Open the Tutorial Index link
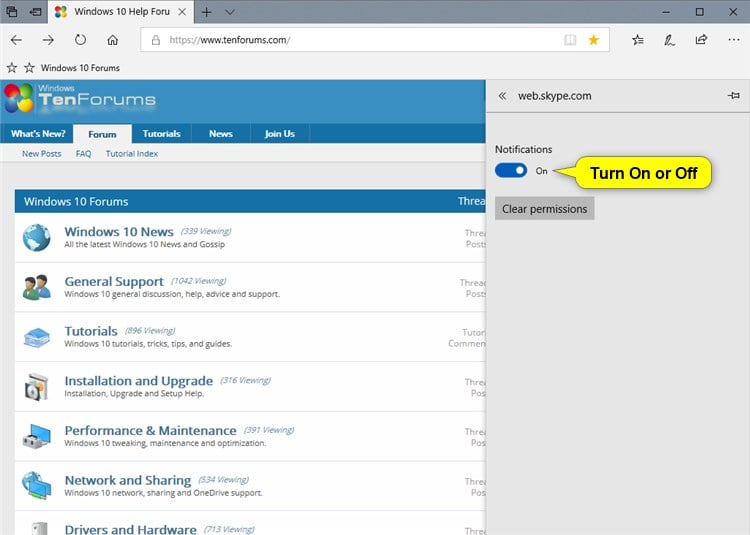The height and width of the screenshot is (535, 750). tap(132, 154)
